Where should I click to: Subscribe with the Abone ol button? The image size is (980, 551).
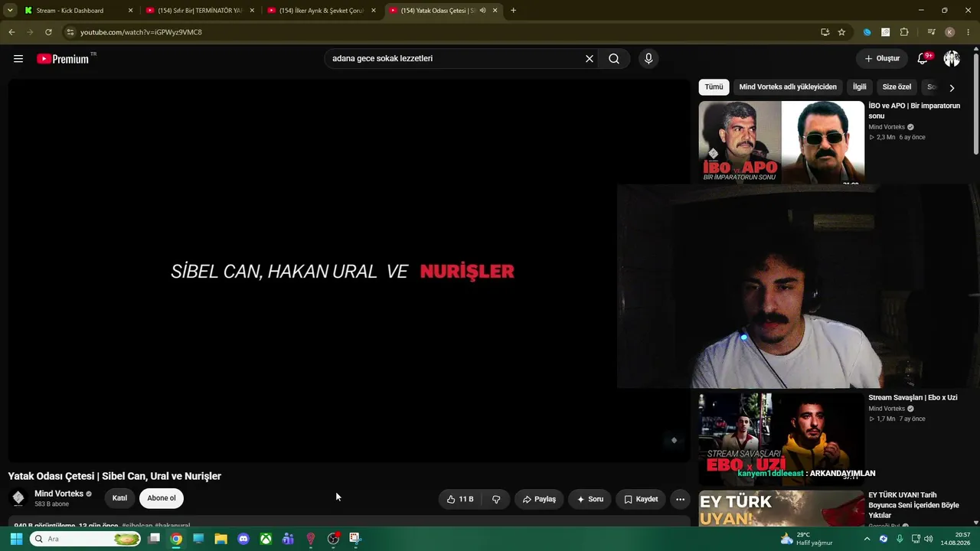162,498
